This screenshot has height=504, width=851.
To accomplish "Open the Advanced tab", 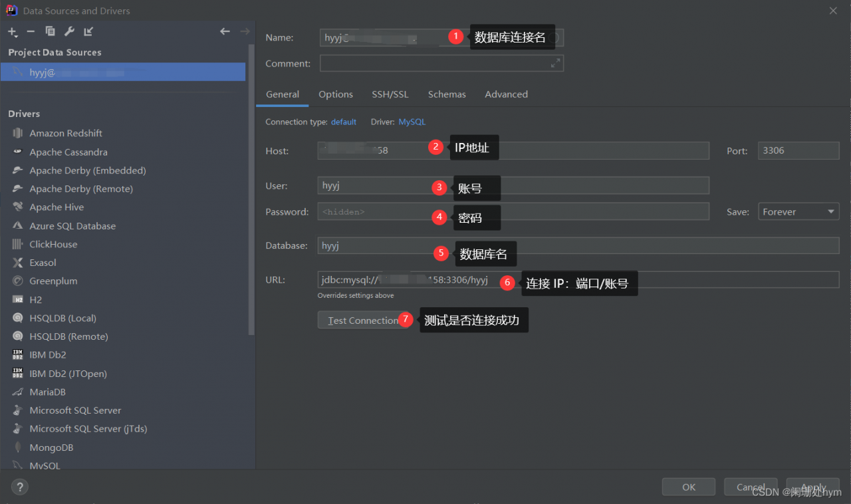I will (x=506, y=94).
